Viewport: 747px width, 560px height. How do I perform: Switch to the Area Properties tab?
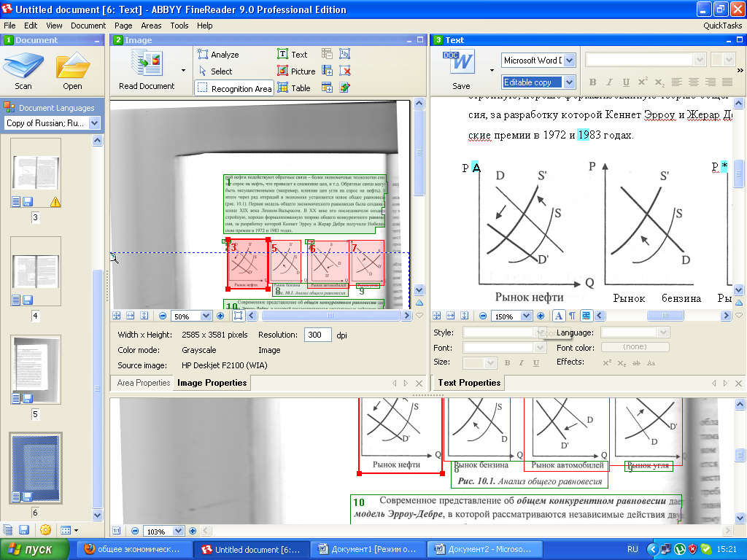coord(144,382)
